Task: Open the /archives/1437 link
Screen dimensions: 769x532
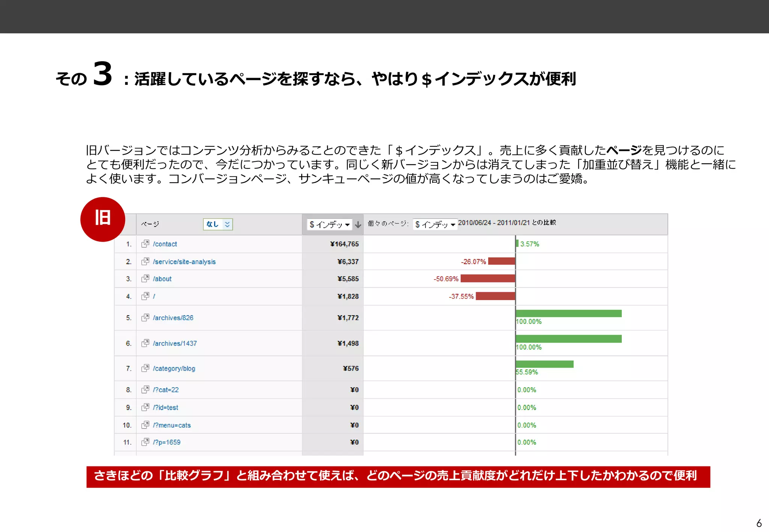Action: pyautogui.click(x=175, y=343)
